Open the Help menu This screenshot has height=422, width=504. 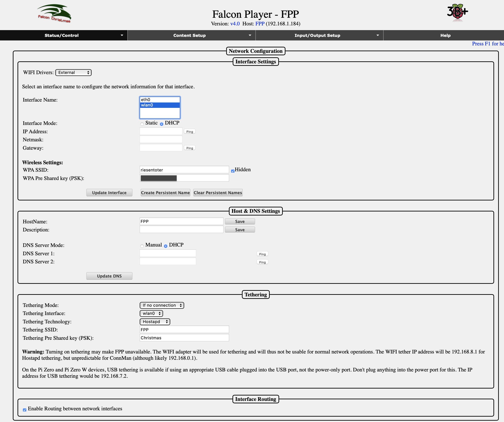[445, 35]
